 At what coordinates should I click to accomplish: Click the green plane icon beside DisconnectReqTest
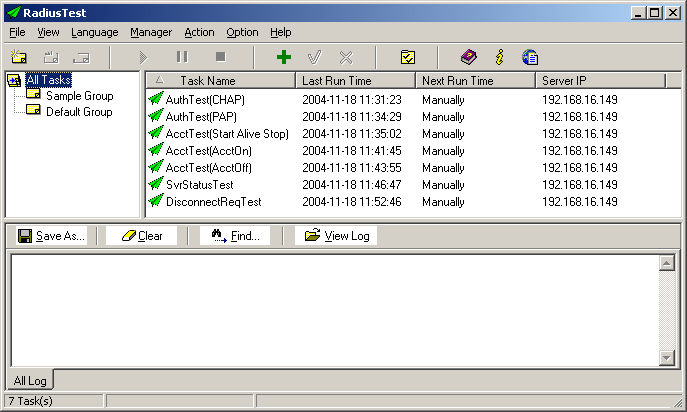156,201
